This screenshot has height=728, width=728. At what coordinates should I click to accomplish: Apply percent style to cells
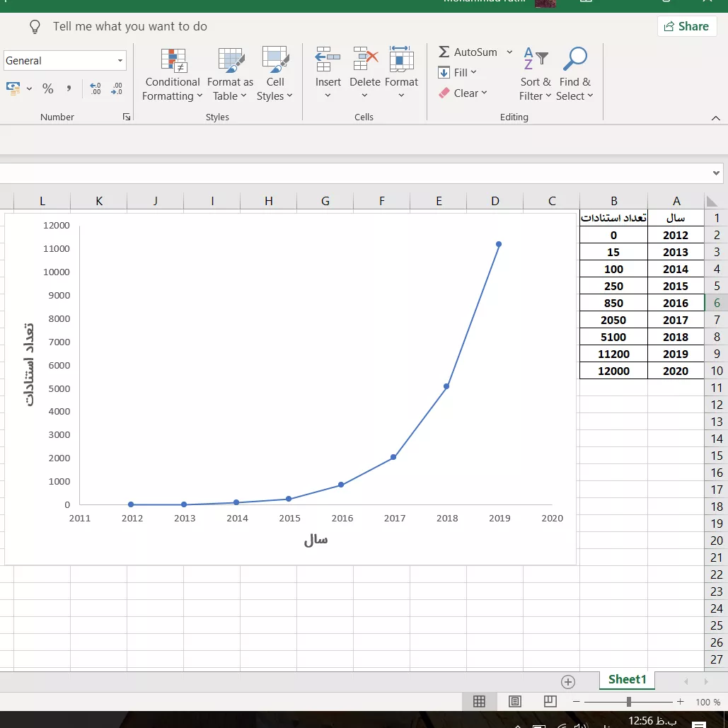(48, 88)
